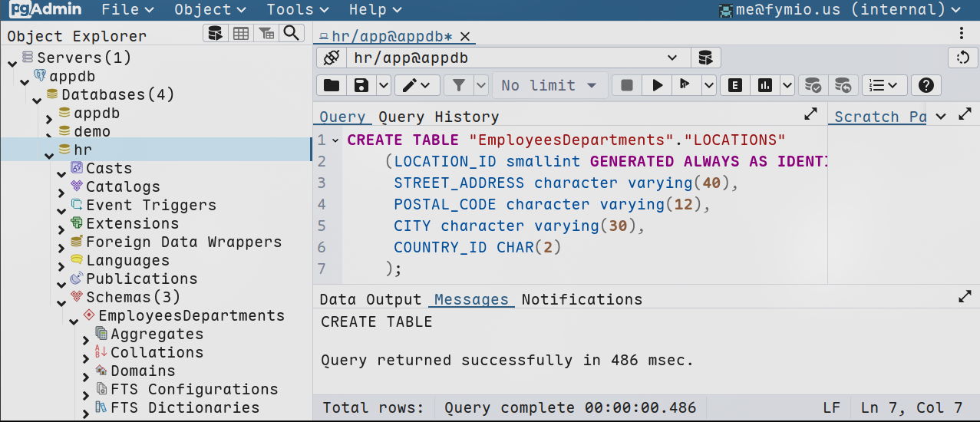Click the Commit transaction icon
Viewport: 980px width, 422px height.
coord(813,85)
